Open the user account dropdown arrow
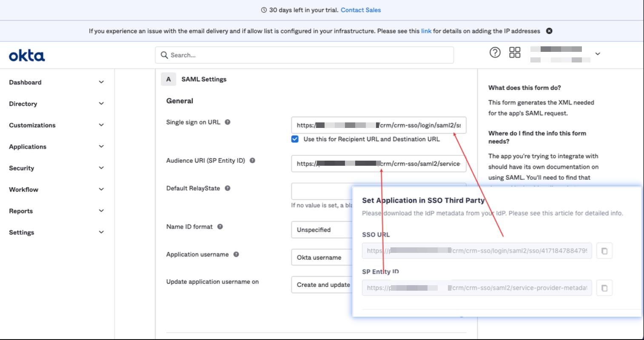 click(598, 54)
